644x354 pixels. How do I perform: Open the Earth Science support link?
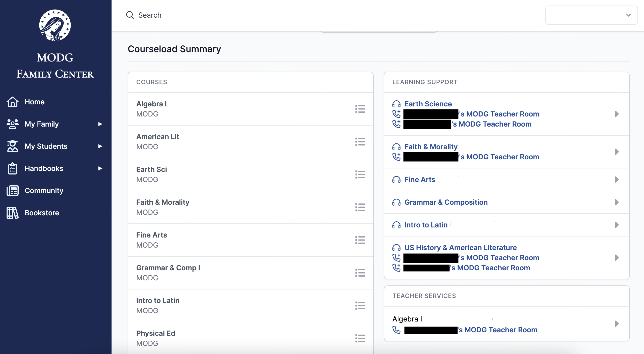428,104
